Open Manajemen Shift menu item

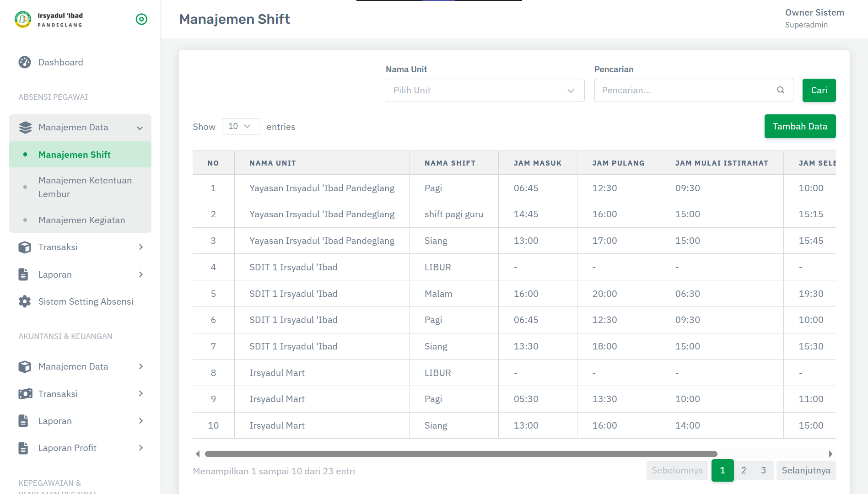pos(80,155)
